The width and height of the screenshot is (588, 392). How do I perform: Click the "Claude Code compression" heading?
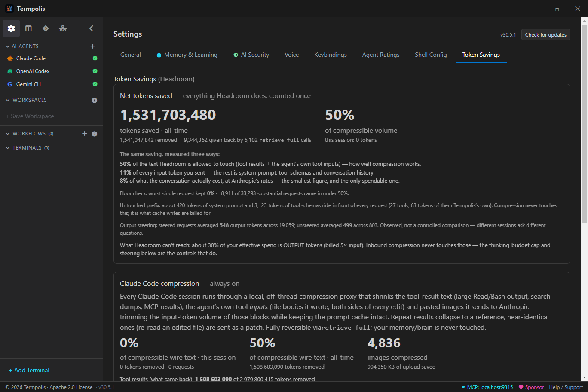click(x=159, y=284)
